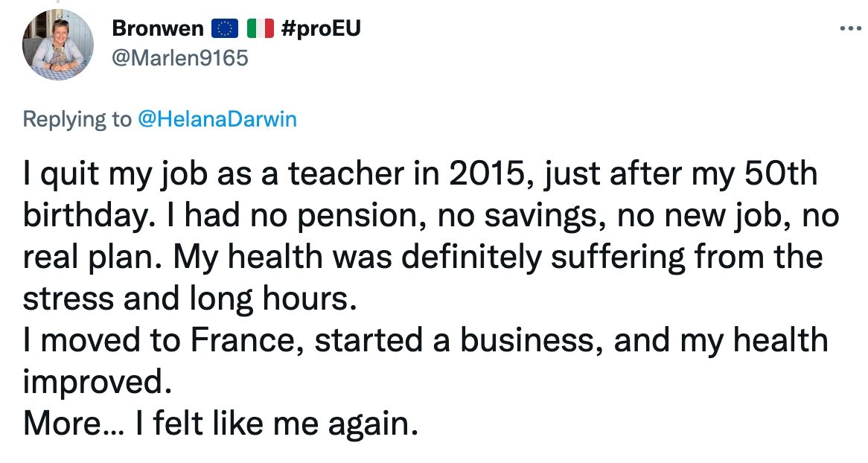
Task: Click the @Marlen9165 handle
Action: [x=179, y=57]
